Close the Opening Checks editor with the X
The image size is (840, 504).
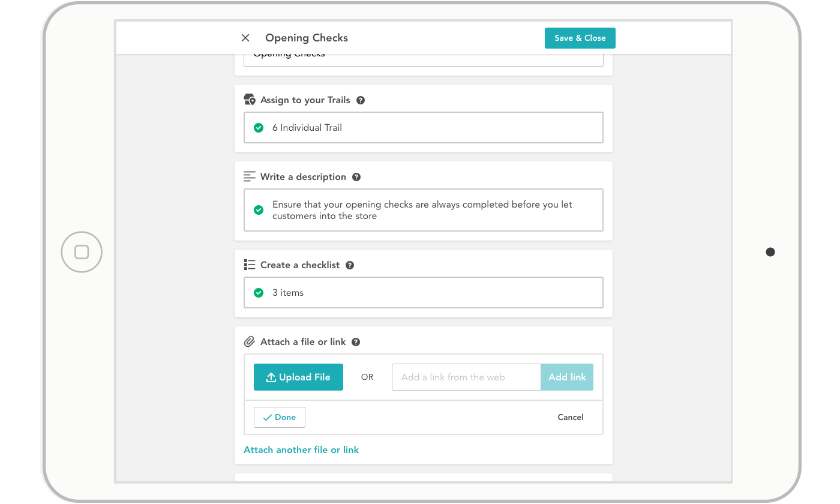(245, 38)
